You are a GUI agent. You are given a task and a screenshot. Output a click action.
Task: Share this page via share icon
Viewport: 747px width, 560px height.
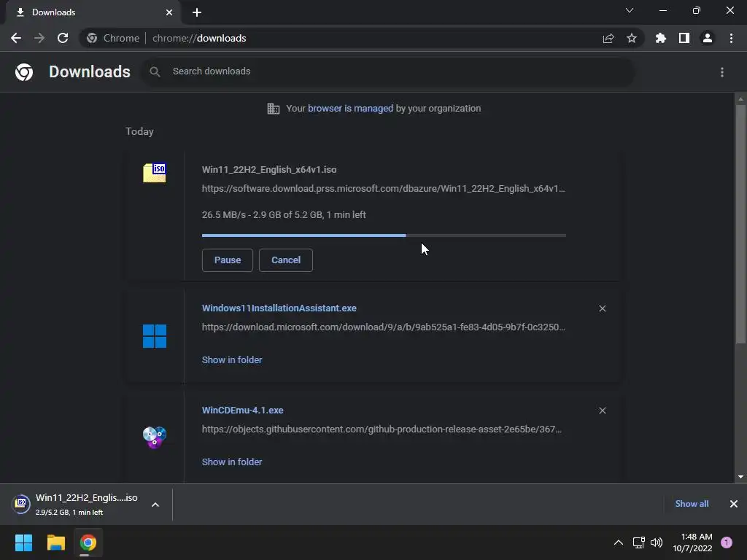click(608, 38)
